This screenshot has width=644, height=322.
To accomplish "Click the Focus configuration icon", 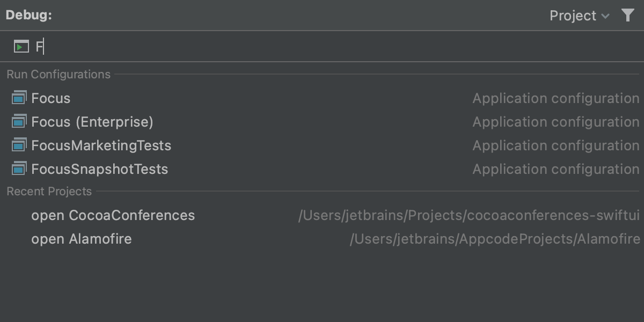I will coord(19,98).
